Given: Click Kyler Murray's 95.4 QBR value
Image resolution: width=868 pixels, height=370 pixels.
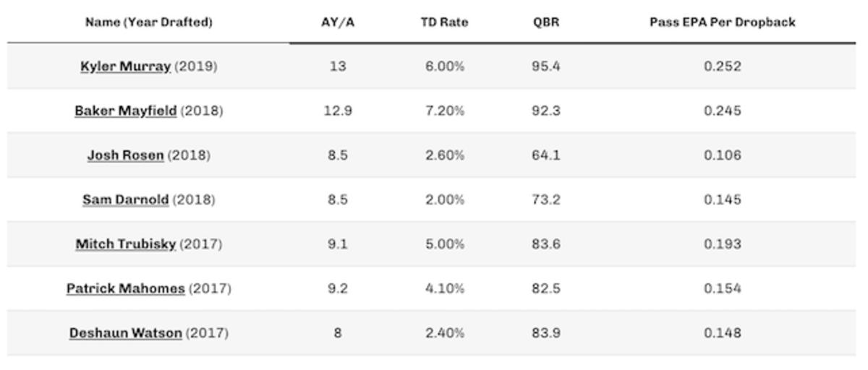Looking at the screenshot, I should tap(546, 66).
